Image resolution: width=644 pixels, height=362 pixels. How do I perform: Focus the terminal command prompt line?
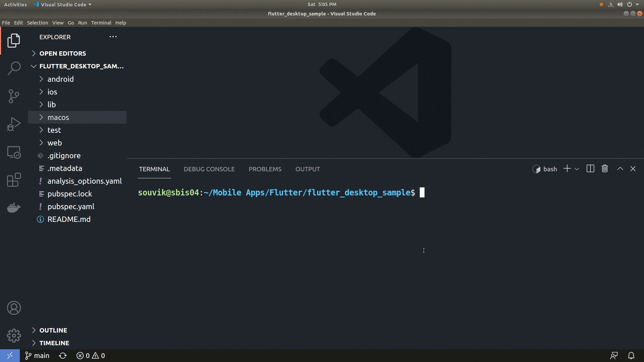tap(281, 193)
